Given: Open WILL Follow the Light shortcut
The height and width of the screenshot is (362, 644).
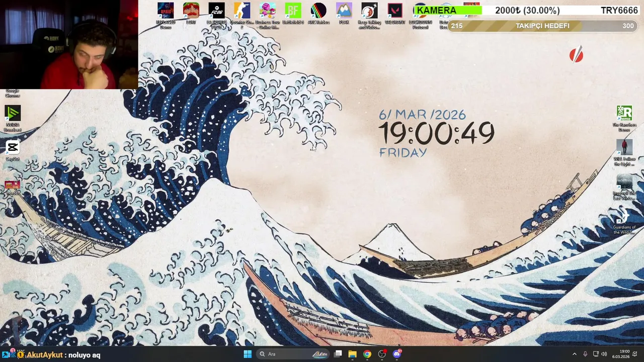Looking at the screenshot, I should click(624, 153).
